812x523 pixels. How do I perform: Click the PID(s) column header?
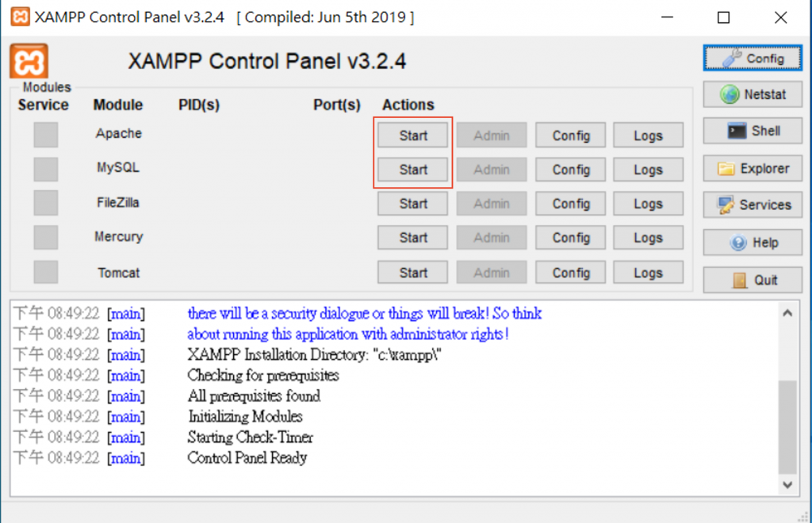[199, 105]
